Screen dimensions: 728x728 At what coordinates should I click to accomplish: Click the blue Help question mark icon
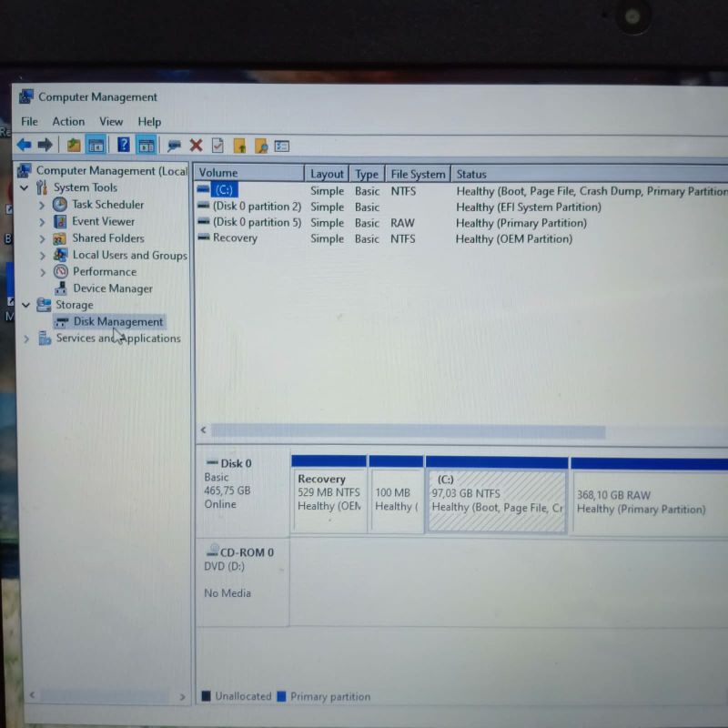123,145
